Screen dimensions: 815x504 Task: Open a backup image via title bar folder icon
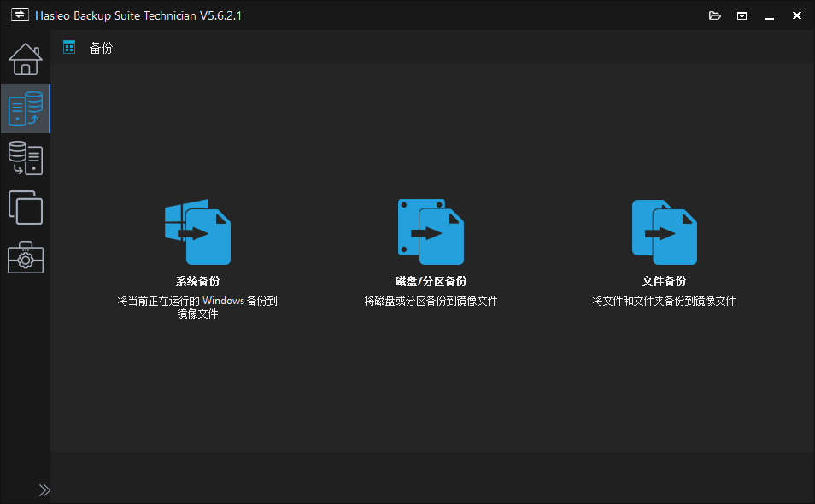(714, 15)
